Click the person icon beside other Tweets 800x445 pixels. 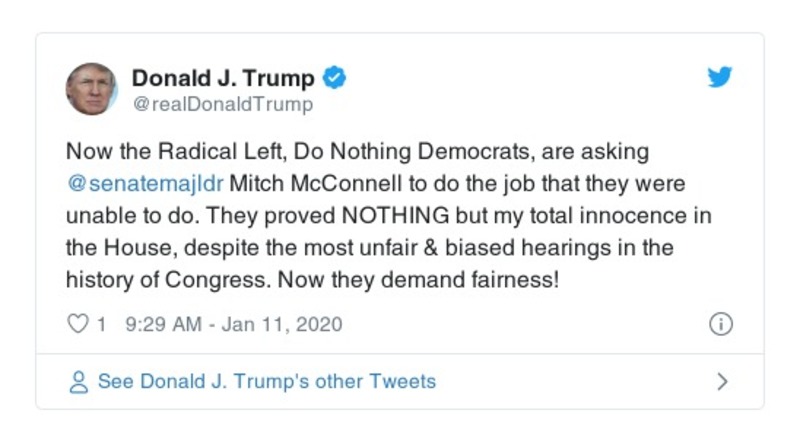pyautogui.click(x=77, y=381)
